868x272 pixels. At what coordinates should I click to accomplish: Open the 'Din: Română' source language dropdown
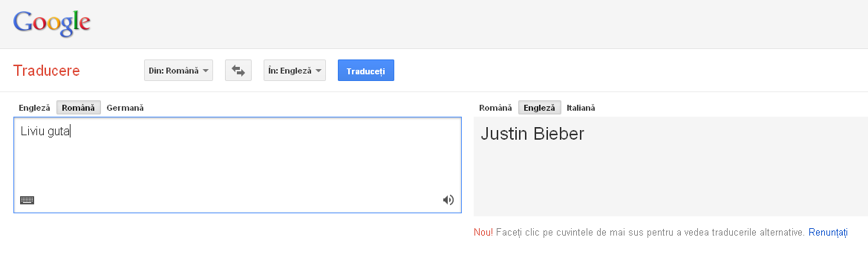click(178, 71)
